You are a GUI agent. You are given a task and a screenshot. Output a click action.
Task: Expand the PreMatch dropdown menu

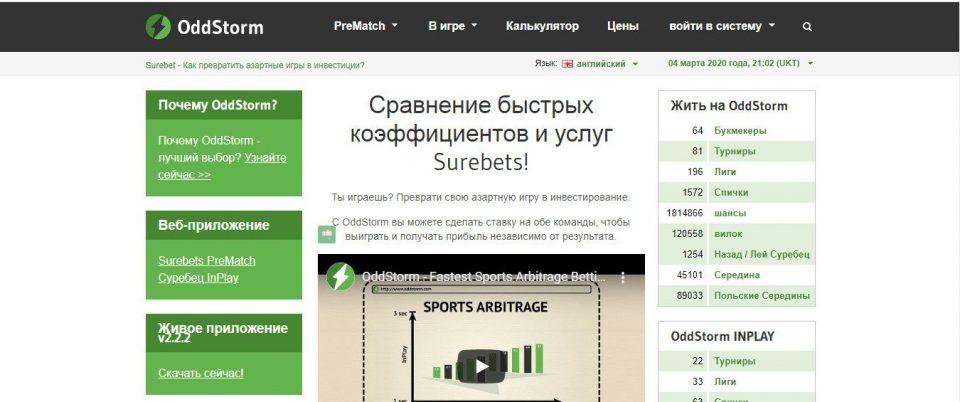pyautogui.click(x=365, y=26)
